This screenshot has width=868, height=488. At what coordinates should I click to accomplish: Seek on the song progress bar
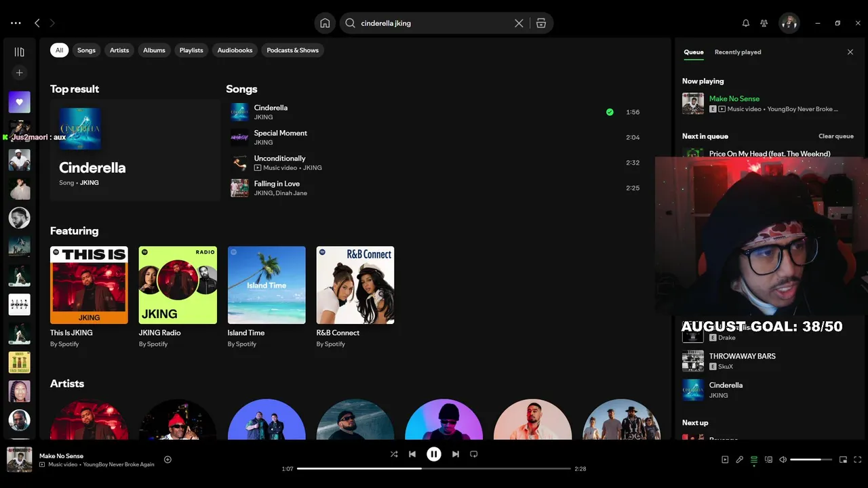434,468
